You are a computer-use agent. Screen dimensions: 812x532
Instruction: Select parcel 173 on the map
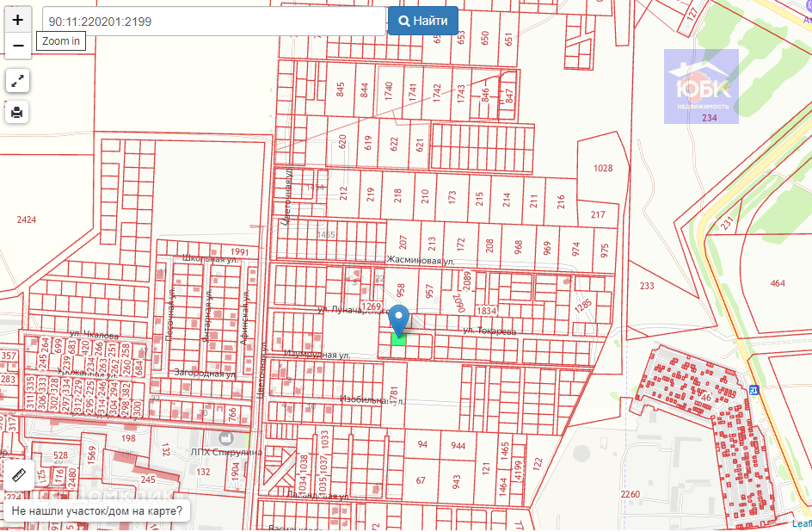tap(452, 197)
